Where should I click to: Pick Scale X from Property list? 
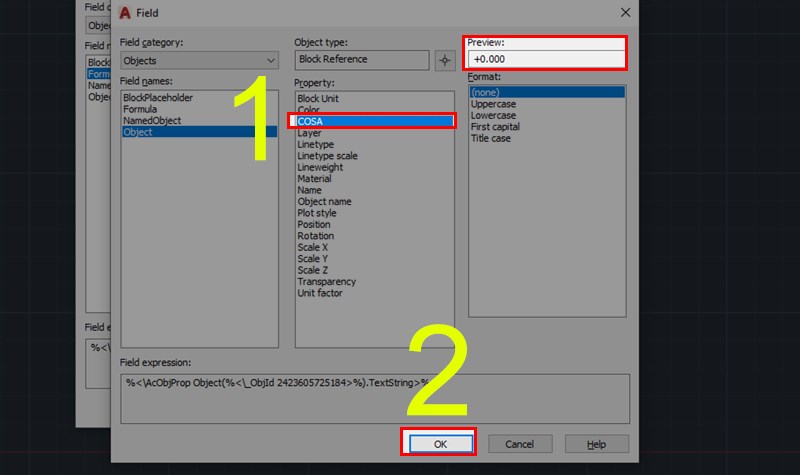pyautogui.click(x=312, y=247)
